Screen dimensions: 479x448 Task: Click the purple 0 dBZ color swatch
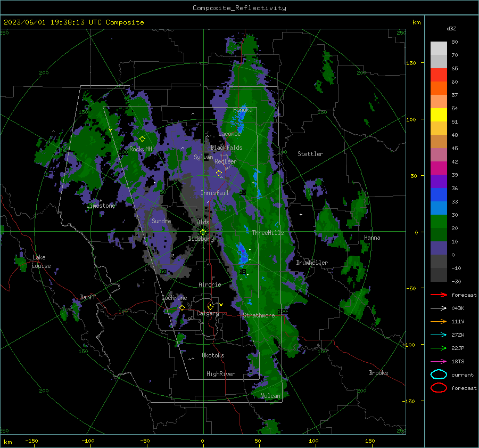(439, 248)
